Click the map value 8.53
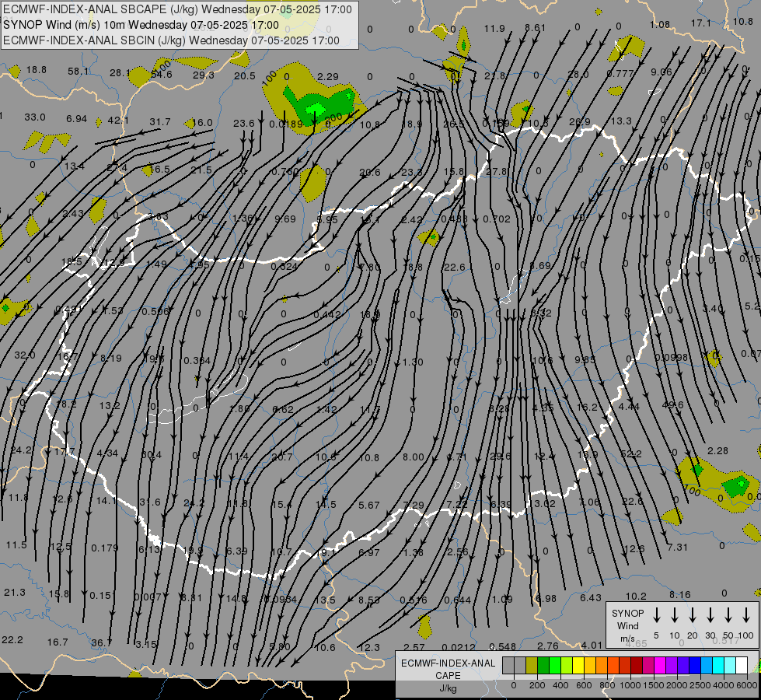The width and height of the screenshot is (761, 700). pyautogui.click(x=369, y=600)
